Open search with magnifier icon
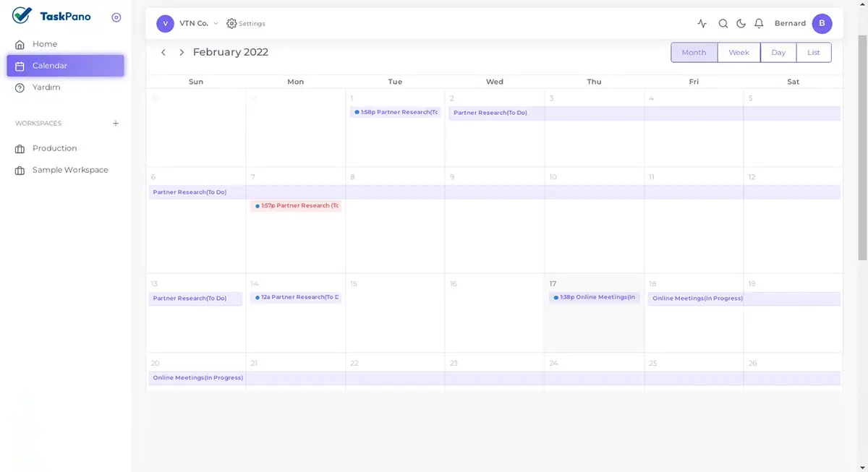 pos(723,24)
